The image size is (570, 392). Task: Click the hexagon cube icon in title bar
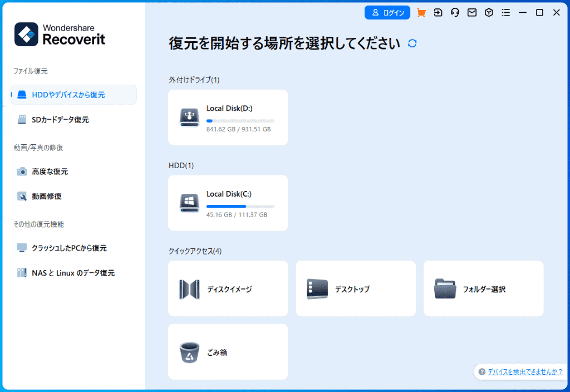(x=489, y=13)
